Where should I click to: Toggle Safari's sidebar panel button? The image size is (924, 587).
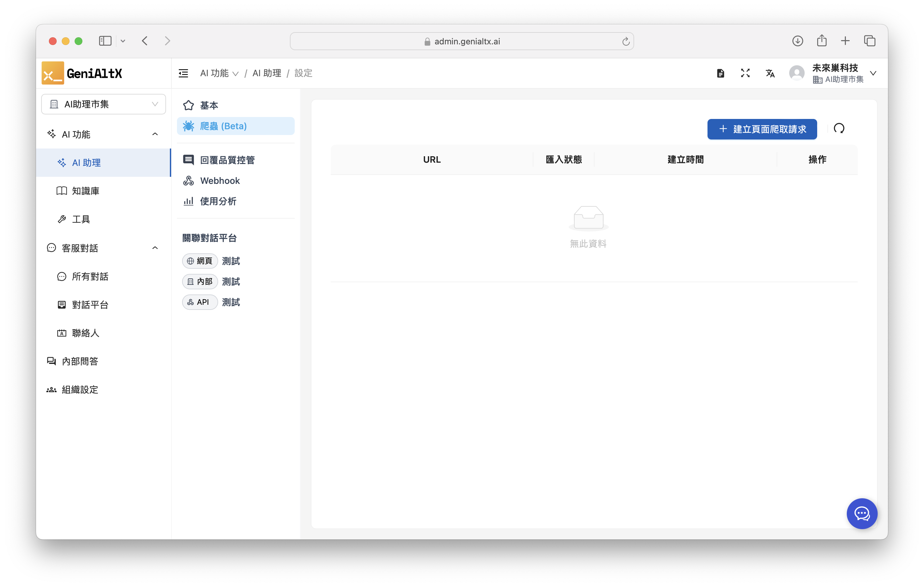(x=105, y=41)
